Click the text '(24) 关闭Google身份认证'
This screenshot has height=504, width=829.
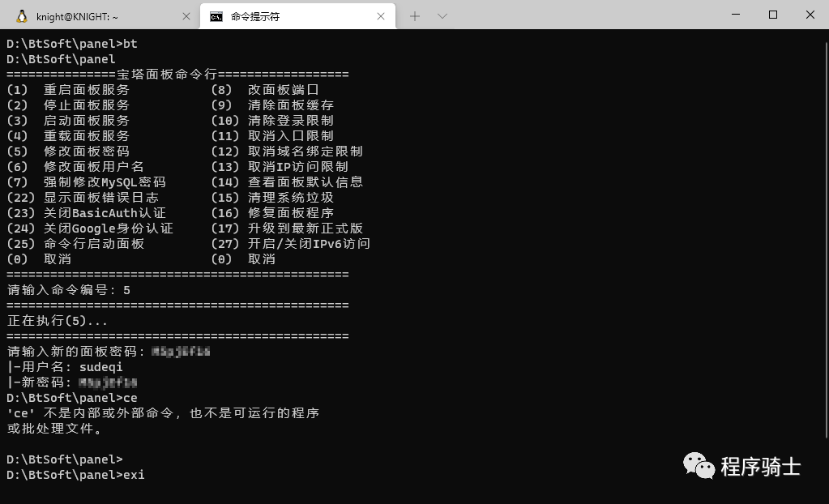pos(90,228)
